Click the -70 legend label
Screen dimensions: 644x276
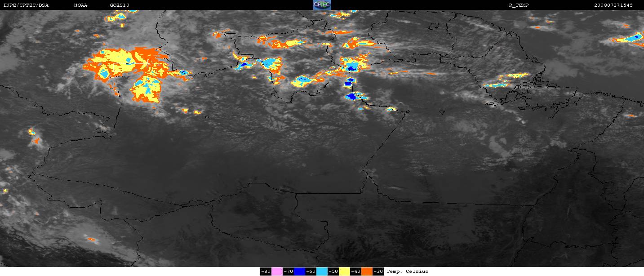[288, 272]
